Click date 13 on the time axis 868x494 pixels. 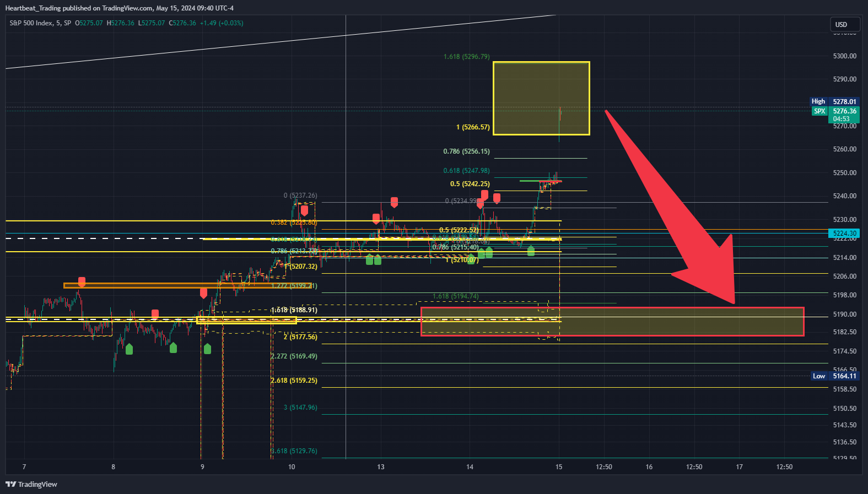point(381,467)
